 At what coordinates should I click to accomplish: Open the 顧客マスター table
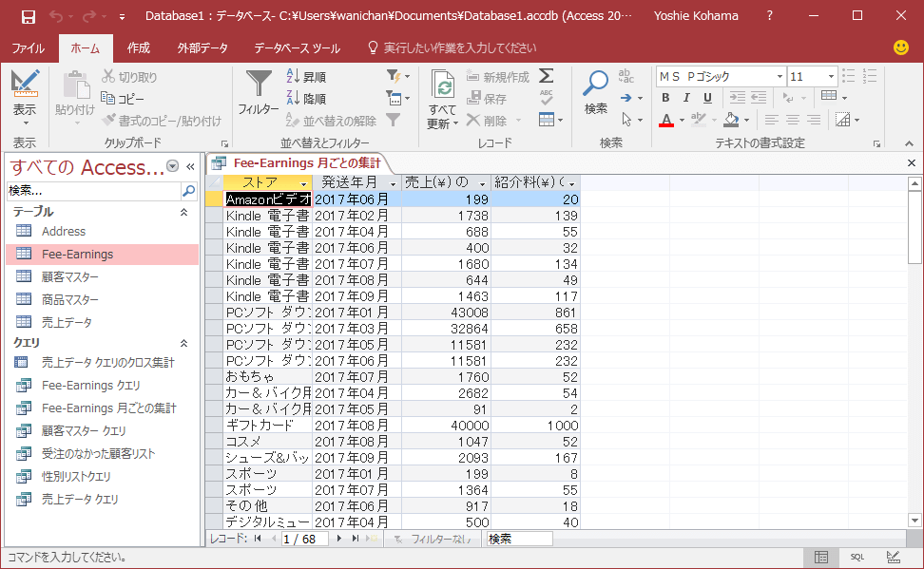point(69,276)
